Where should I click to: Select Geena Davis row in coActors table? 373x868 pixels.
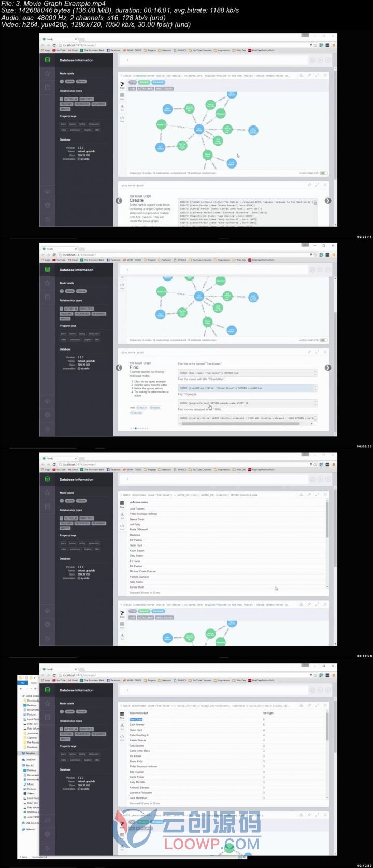pos(226,519)
